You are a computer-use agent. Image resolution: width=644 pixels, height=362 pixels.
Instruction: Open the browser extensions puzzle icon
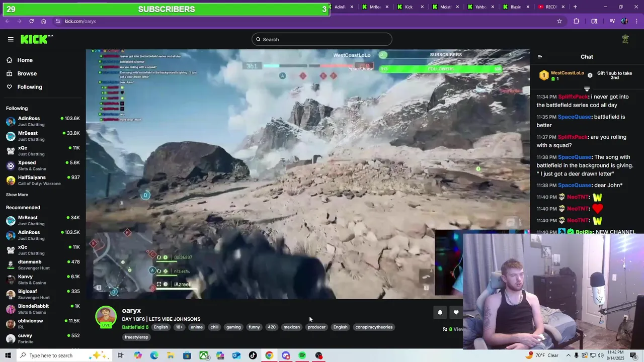(577, 21)
